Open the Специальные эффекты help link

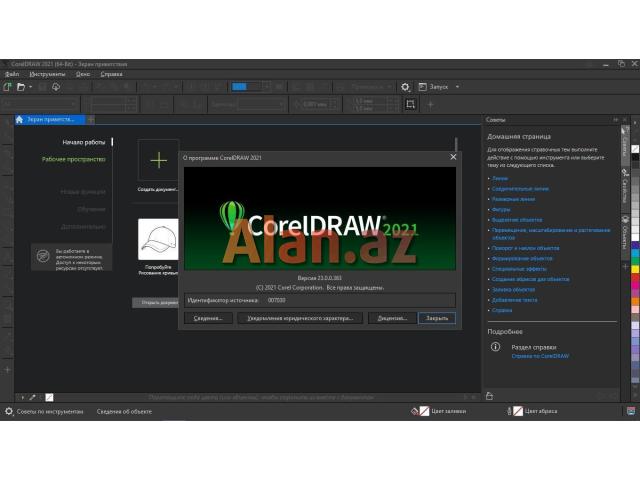tap(519, 269)
